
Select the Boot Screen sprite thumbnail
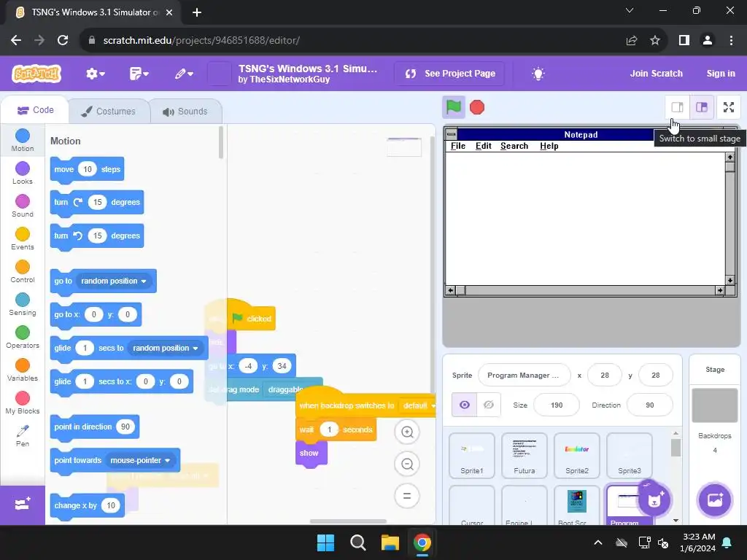(577, 506)
